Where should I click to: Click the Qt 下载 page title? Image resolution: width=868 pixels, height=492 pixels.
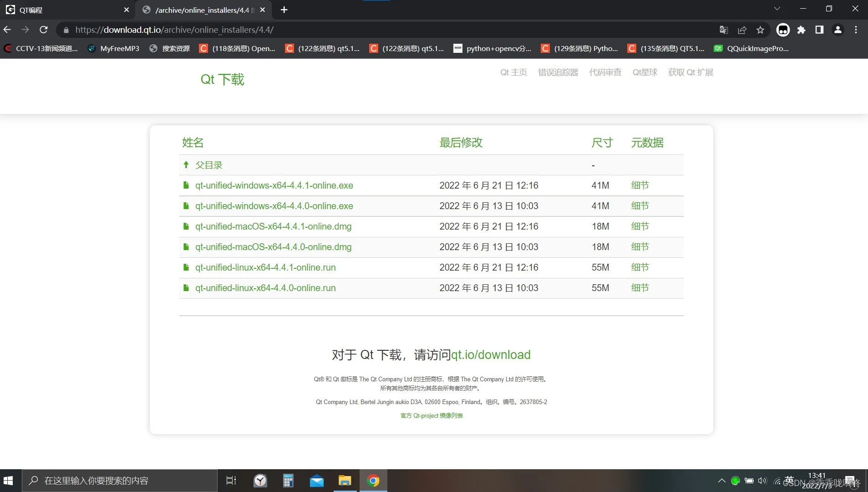222,79
